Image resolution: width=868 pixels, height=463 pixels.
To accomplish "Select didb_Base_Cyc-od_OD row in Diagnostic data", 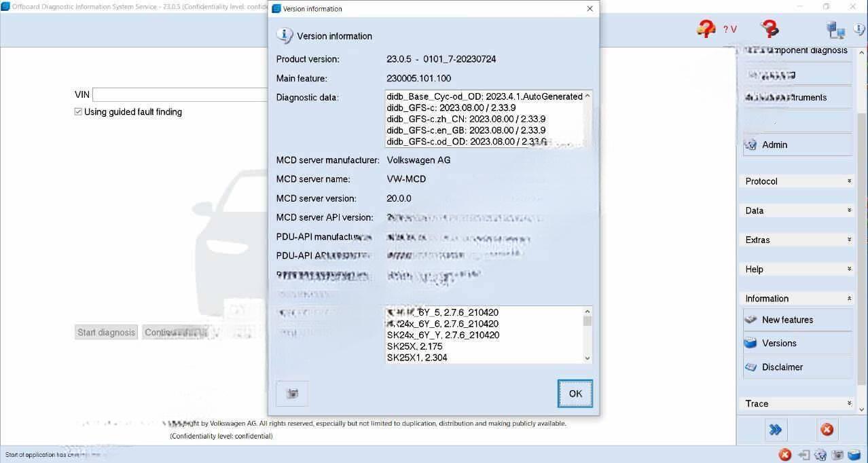I will click(x=484, y=96).
